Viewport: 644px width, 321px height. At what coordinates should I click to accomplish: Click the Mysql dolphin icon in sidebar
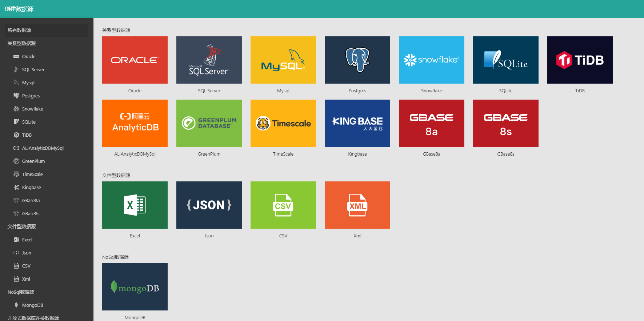(16, 83)
